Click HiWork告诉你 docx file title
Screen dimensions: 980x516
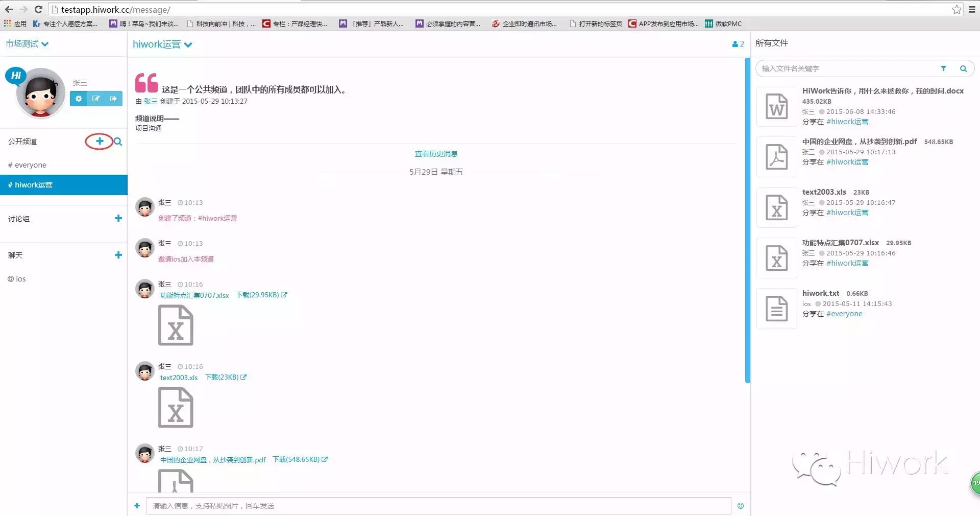click(x=883, y=91)
